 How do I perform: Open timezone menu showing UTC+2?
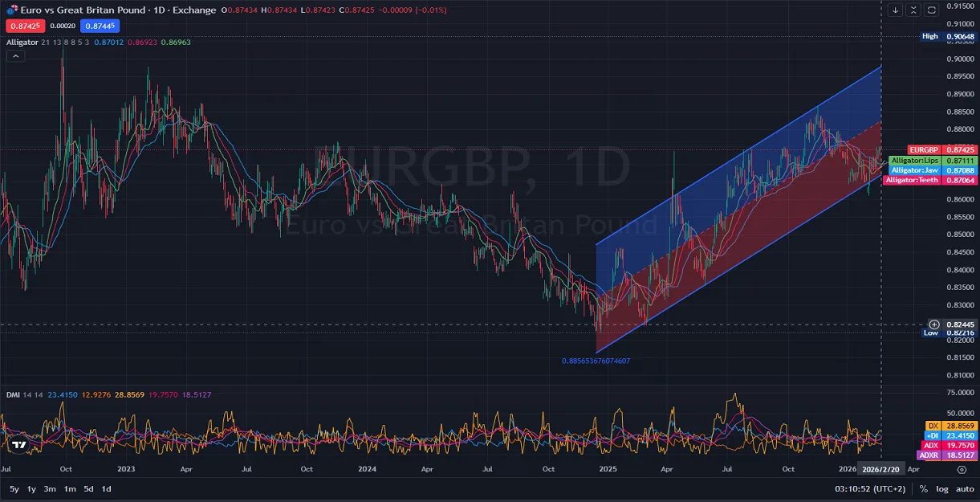pyautogui.click(x=872, y=488)
